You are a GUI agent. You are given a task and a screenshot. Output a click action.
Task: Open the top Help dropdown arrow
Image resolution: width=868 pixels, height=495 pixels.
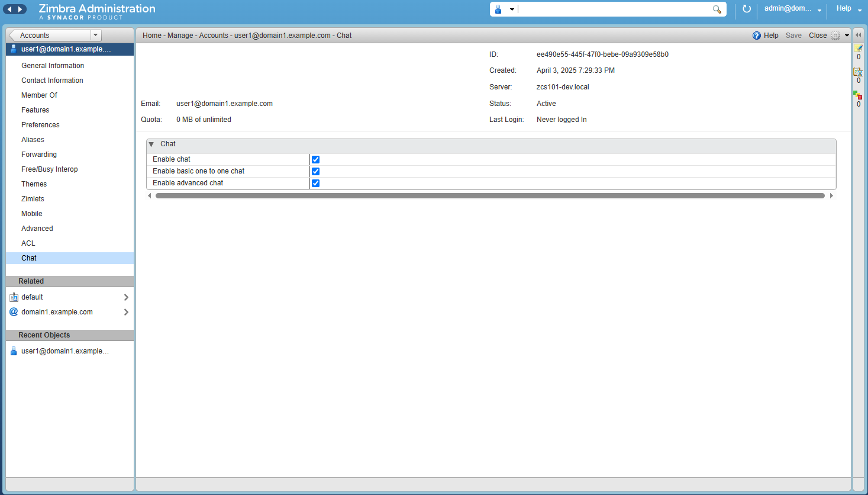point(860,10)
